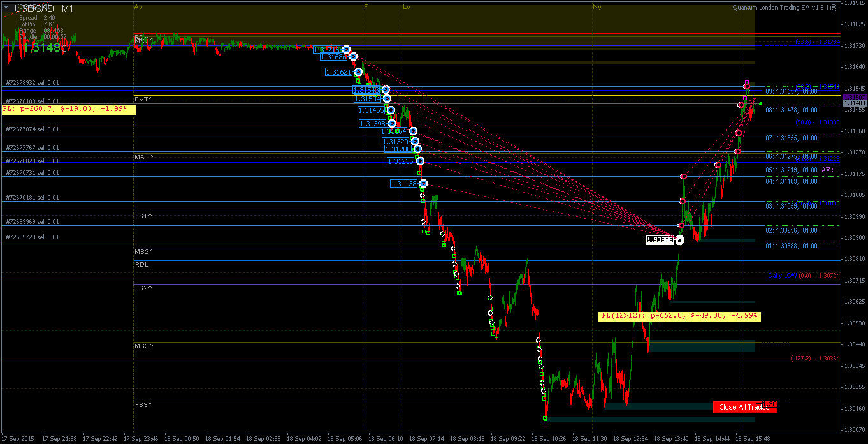Select the sell marker circle at 1.31686
This screenshot has width=868, height=444.
(x=352, y=57)
